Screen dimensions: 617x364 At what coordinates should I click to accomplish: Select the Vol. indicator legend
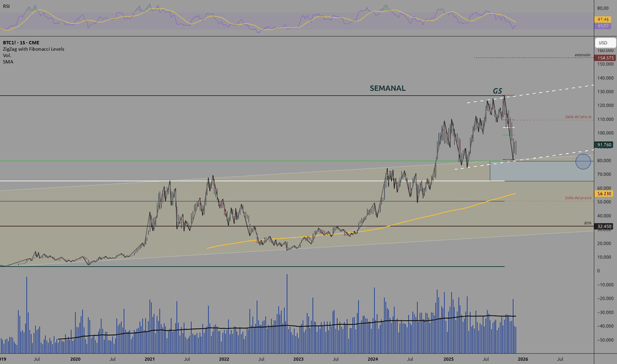pyautogui.click(x=7, y=56)
